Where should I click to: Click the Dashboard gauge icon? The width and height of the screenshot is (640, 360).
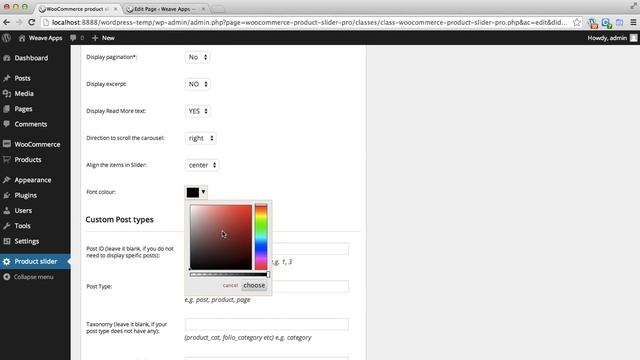click(x=7, y=58)
